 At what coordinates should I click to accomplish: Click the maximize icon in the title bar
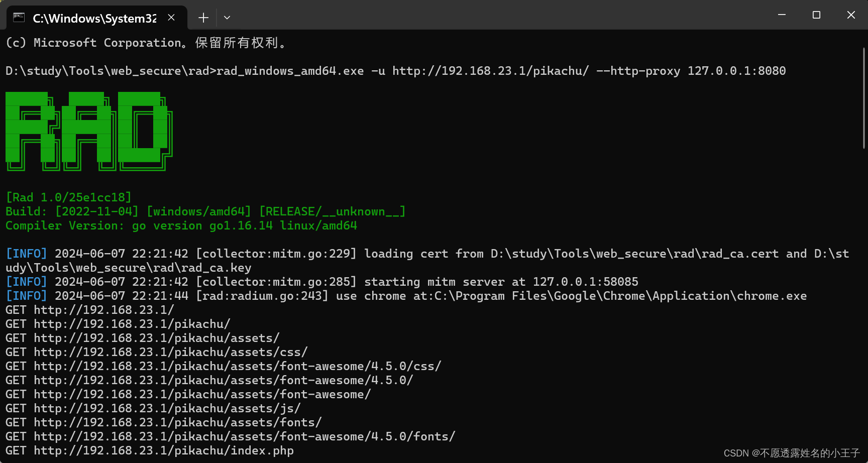pyautogui.click(x=816, y=15)
